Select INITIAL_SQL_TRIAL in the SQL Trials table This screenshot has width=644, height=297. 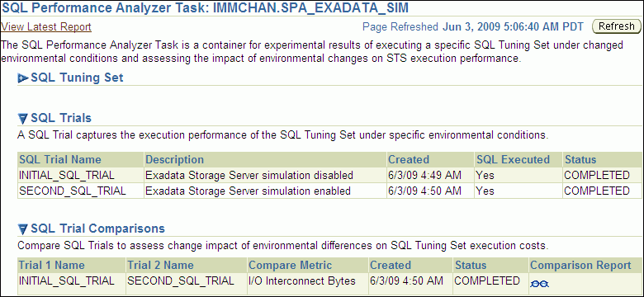67,176
